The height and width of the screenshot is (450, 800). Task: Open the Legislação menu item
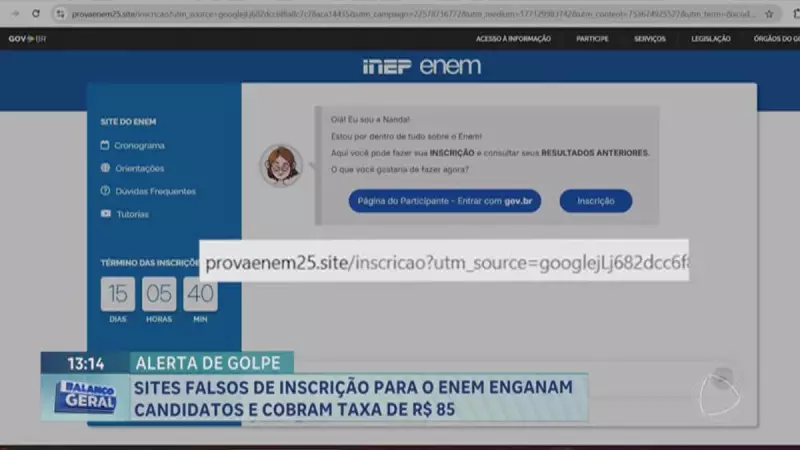(x=711, y=39)
